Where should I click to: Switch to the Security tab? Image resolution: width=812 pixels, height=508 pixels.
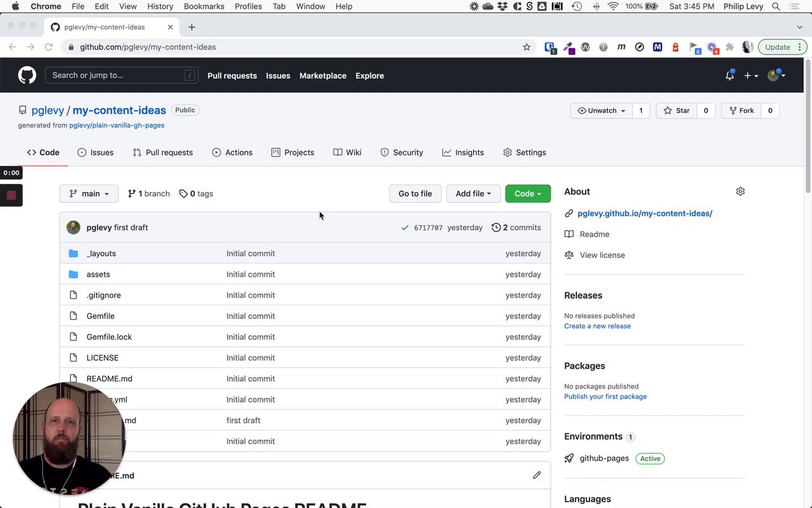(402, 152)
